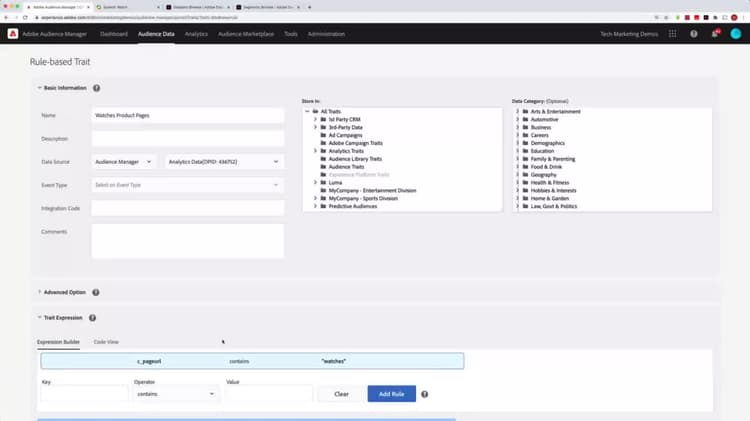The image size is (750, 421).
Task: Open the user profile avatar
Action: 736,33
